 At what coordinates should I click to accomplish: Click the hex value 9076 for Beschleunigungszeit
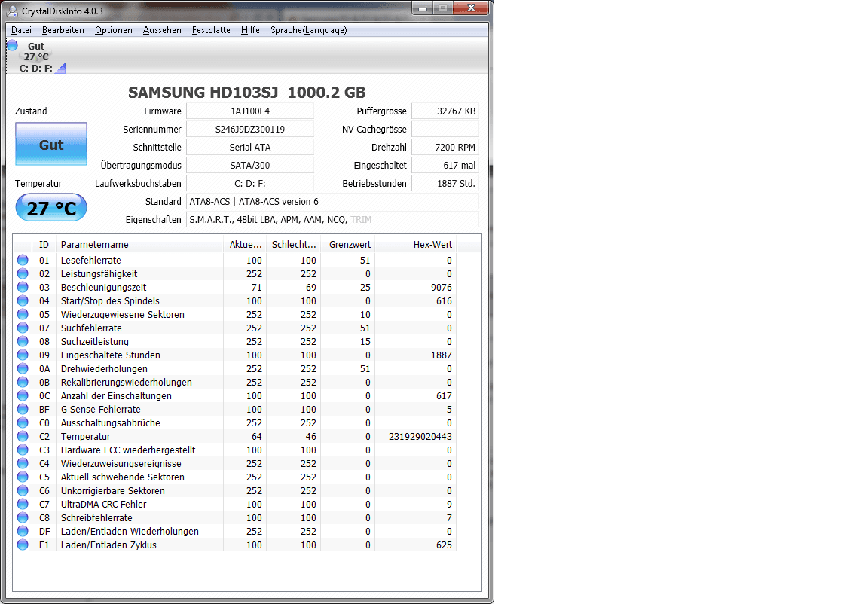pyautogui.click(x=442, y=287)
